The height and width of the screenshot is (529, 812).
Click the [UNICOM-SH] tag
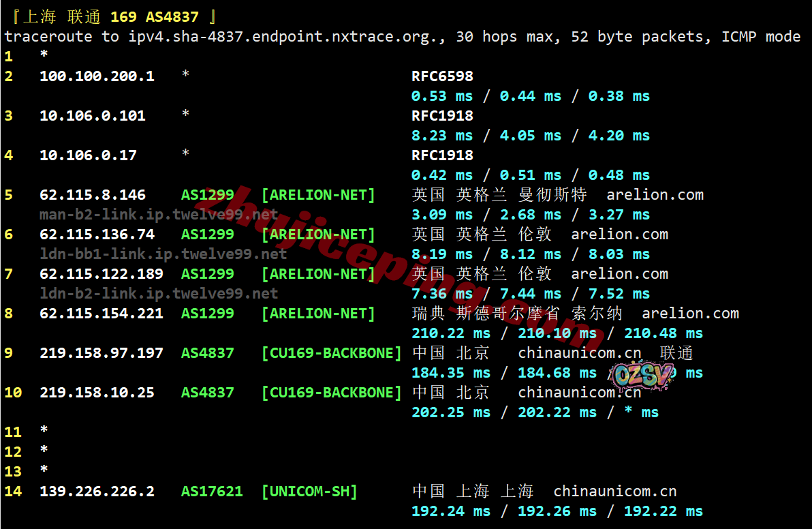[x=309, y=492]
